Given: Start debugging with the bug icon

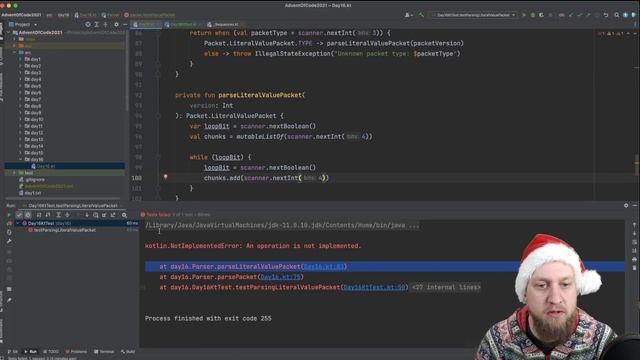Looking at the screenshot, I should point(533,15).
